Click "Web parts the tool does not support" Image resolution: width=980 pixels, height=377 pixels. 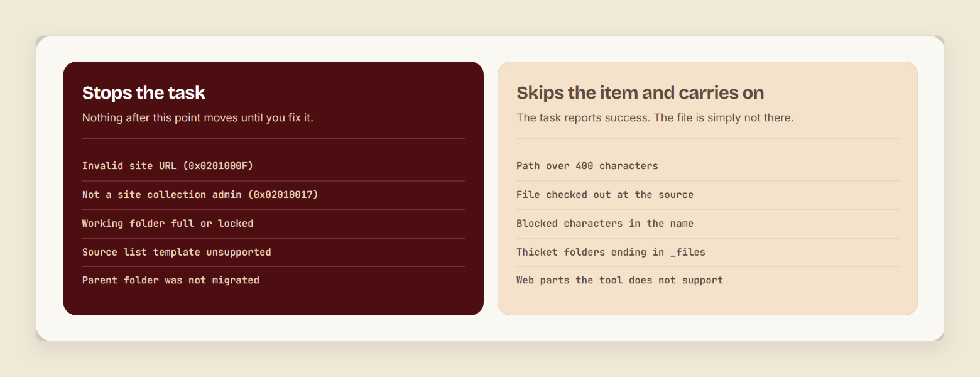tap(619, 280)
